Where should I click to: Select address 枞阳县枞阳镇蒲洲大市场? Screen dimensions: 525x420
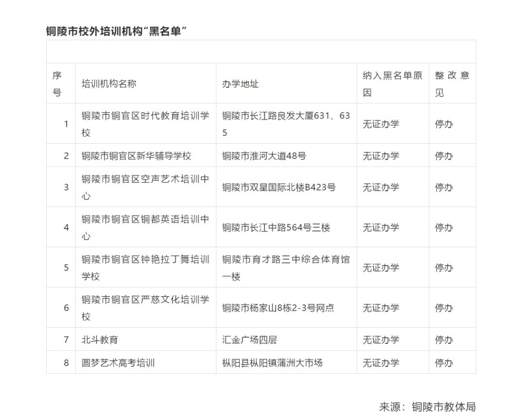tap(286, 362)
